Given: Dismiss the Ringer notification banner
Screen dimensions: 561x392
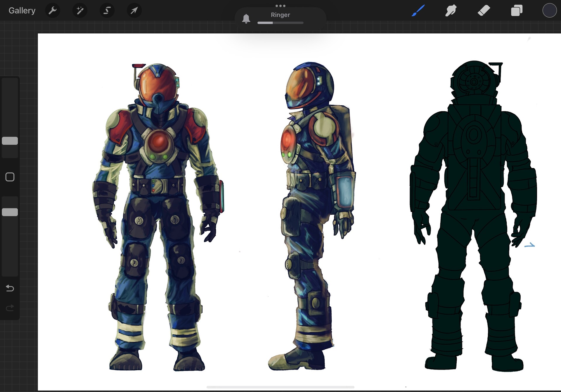Looking at the screenshot, I should 280,15.
